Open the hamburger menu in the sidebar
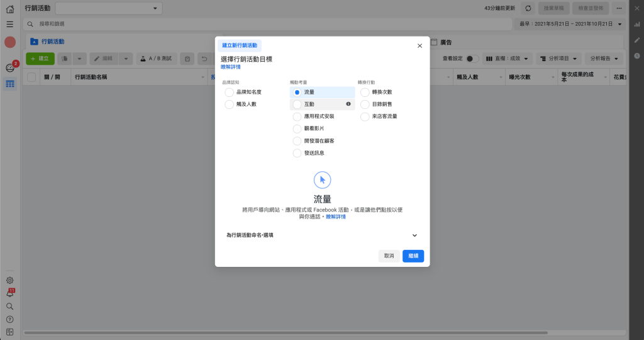 9,24
